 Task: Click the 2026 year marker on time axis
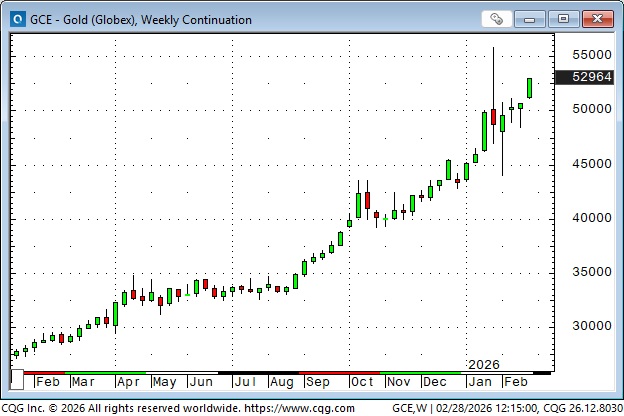tap(483, 364)
